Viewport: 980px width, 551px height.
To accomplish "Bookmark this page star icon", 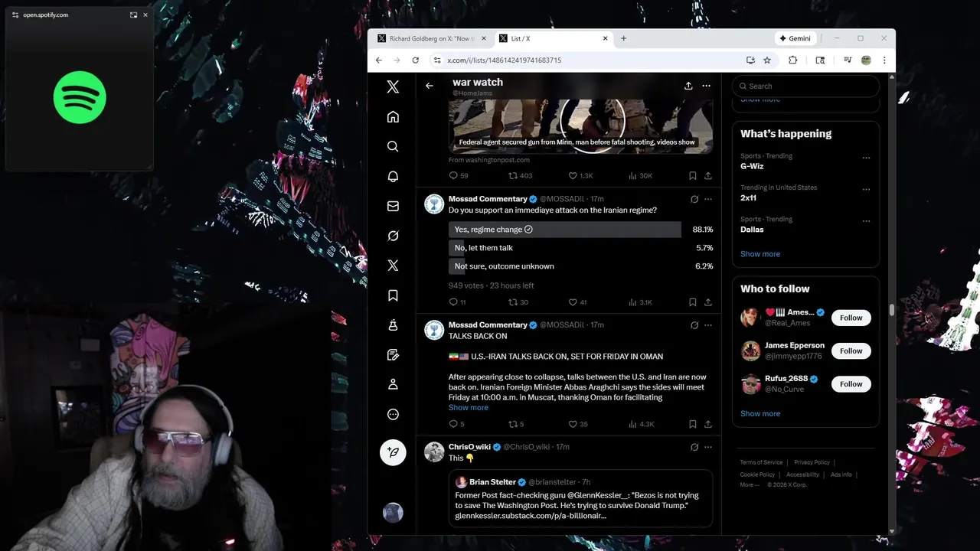I will [766, 60].
